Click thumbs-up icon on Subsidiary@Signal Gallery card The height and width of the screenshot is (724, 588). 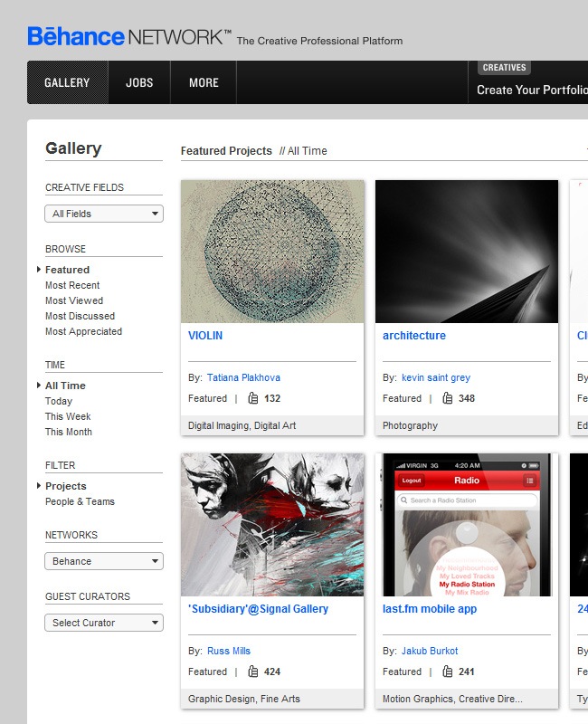pyautogui.click(x=253, y=672)
